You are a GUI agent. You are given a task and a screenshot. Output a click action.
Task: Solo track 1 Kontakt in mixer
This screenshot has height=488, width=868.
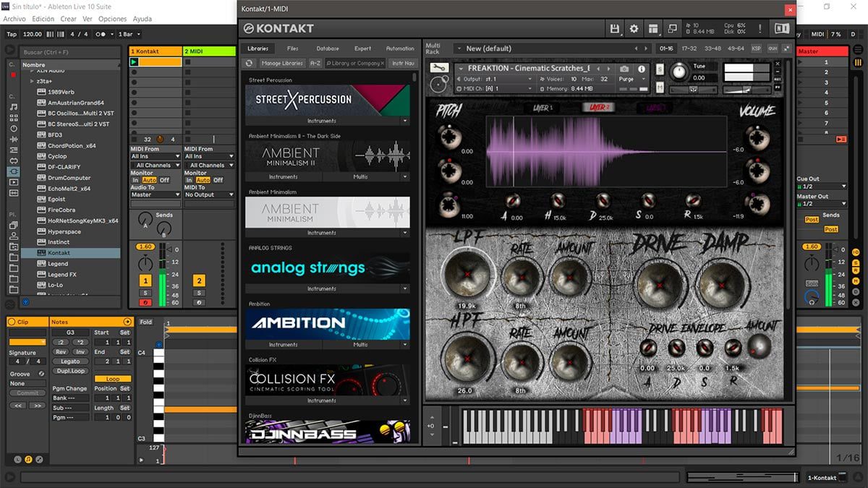(x=145, y=293)
